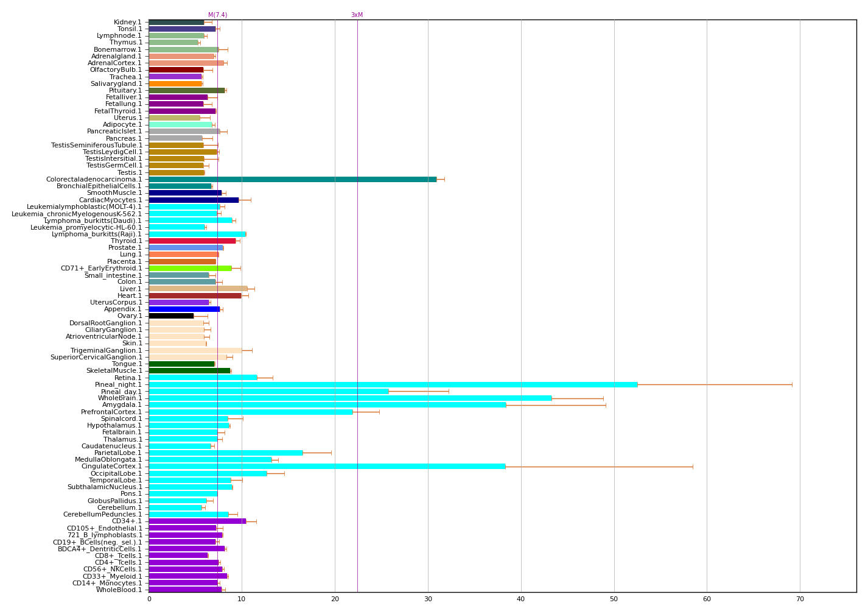Select the Liver.1 axis label
The width and height of the screenshot is (868, 614).
pyautogui.click(x=130, y=289)
